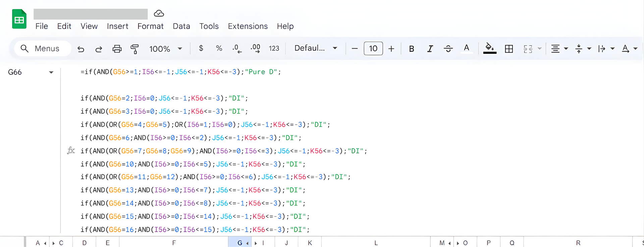Print the spreadsheet using printer icon
This screenshot has width=644, height=247.
point(117,49)
